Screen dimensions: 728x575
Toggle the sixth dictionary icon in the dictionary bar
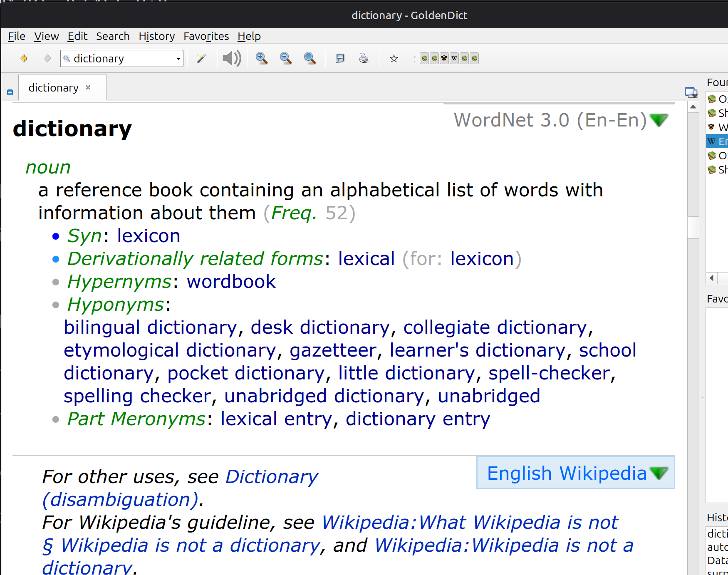pyautogui.click(x=474, y=58)
